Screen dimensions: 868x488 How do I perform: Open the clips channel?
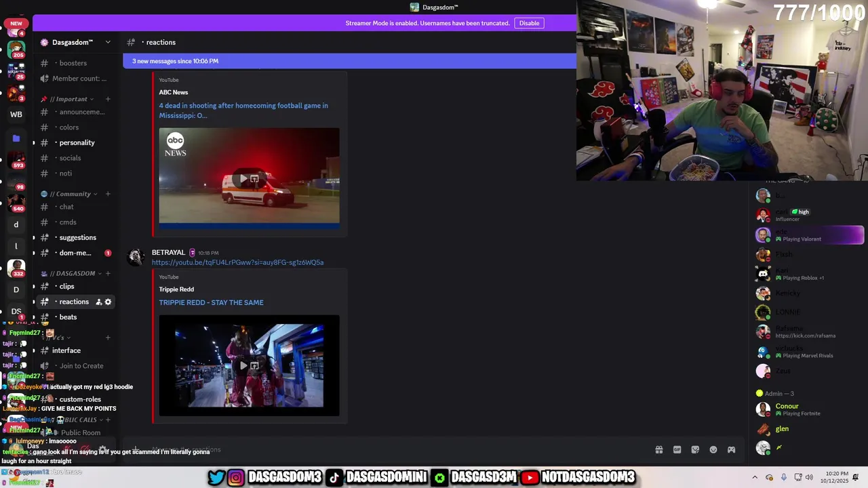coord(75,286)
